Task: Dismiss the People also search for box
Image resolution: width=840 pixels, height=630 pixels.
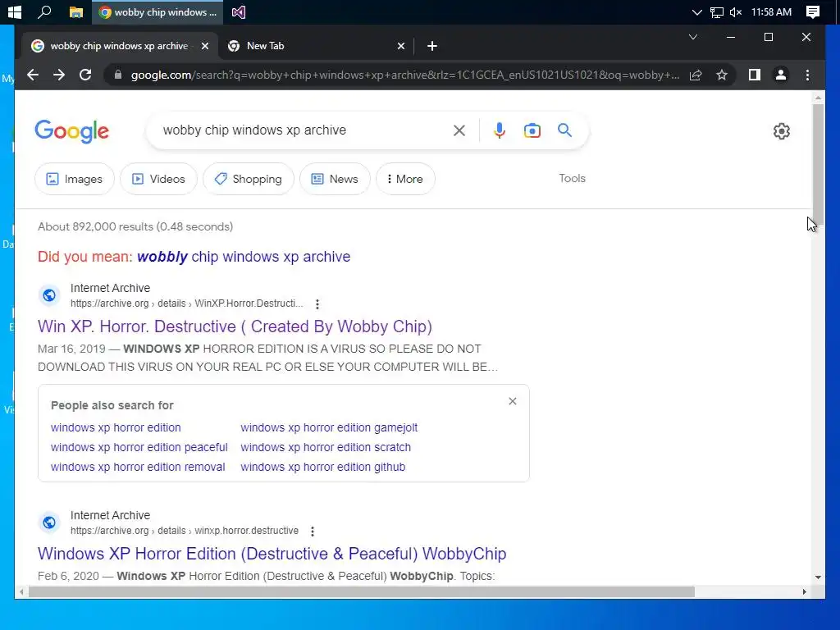Action: coord(513,401)
